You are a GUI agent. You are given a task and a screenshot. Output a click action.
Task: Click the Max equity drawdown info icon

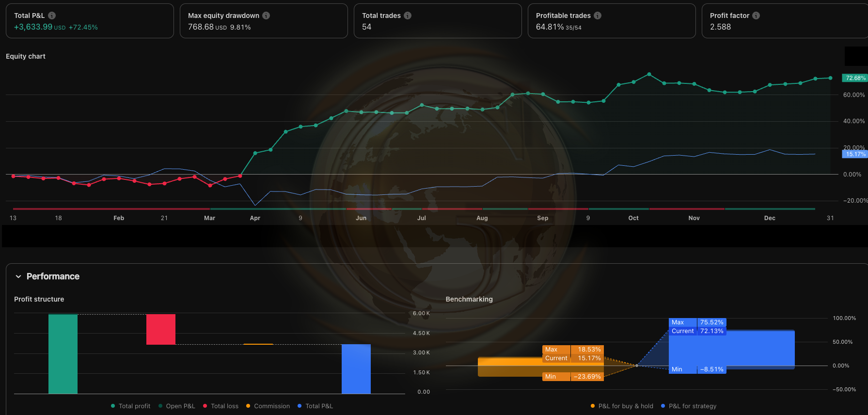(266, 16)
